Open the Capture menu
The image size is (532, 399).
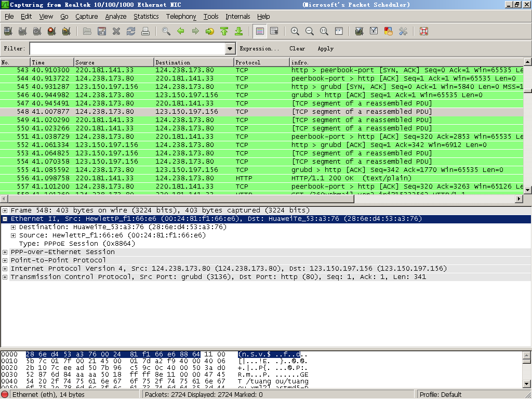pyautogui.click(x=87, y=16)
